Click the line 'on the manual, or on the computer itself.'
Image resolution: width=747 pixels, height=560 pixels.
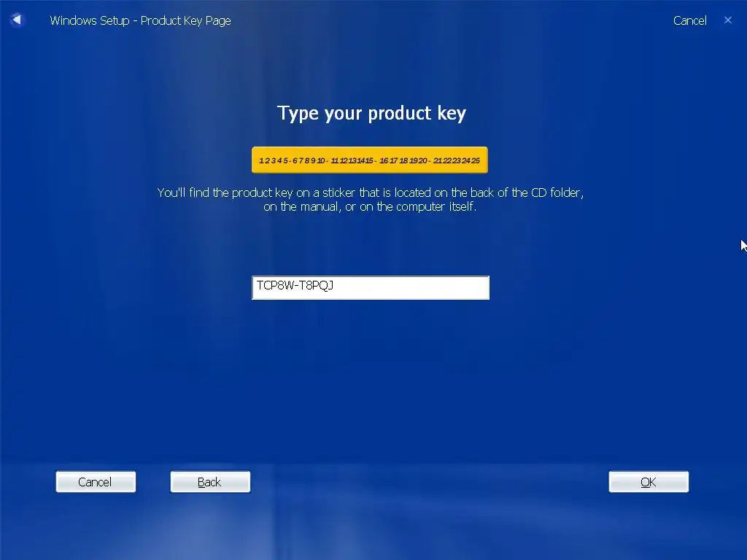click(370, 206)
